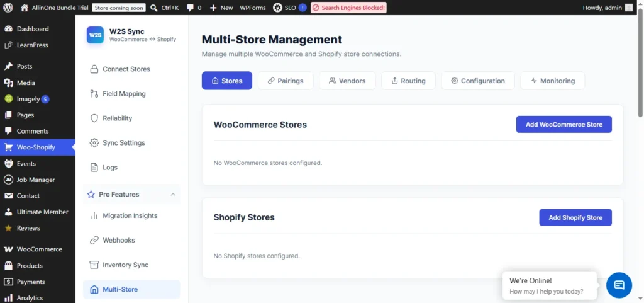Click the WordPress logo icon

point(8,8)
